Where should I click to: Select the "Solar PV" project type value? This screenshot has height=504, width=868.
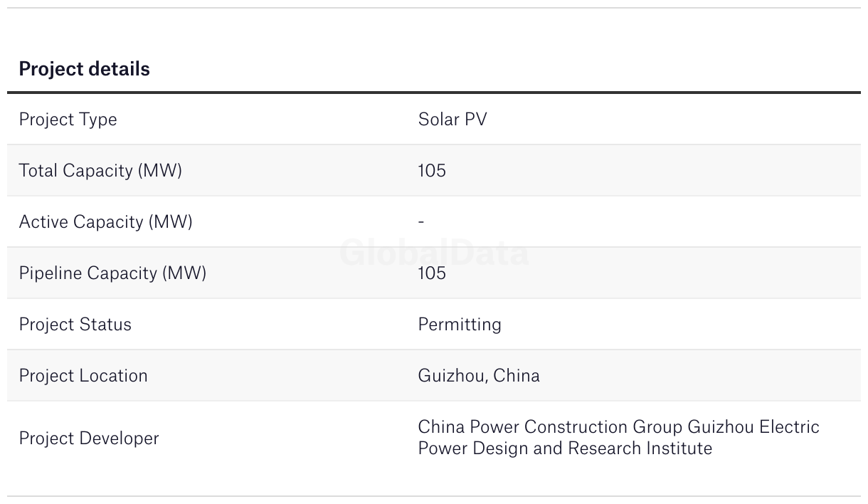click(x=452, y=120)
